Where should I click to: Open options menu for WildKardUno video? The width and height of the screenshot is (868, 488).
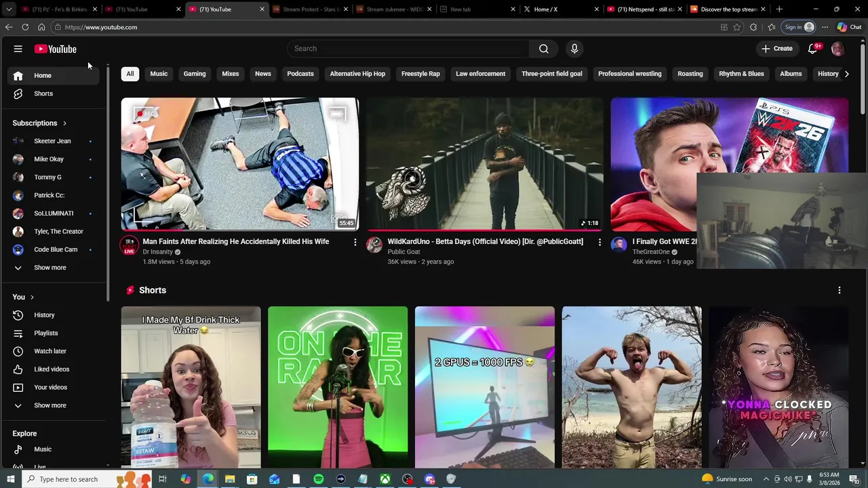599,242
